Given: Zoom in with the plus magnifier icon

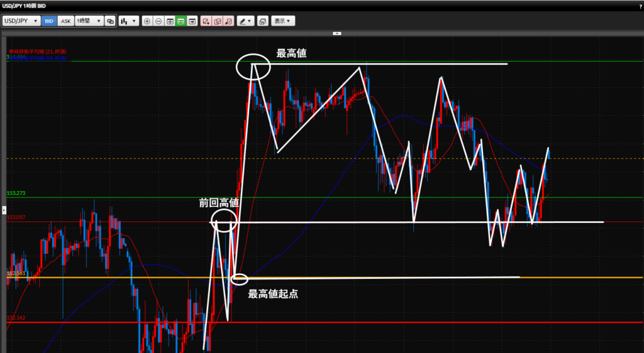Looking at the screenshot, I should 147,21.
